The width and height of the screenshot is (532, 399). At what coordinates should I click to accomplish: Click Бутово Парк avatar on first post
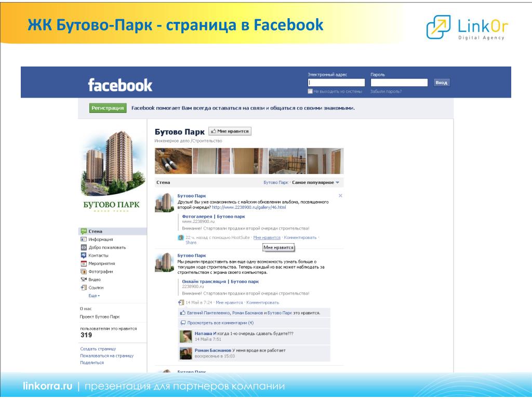point(164,203)
